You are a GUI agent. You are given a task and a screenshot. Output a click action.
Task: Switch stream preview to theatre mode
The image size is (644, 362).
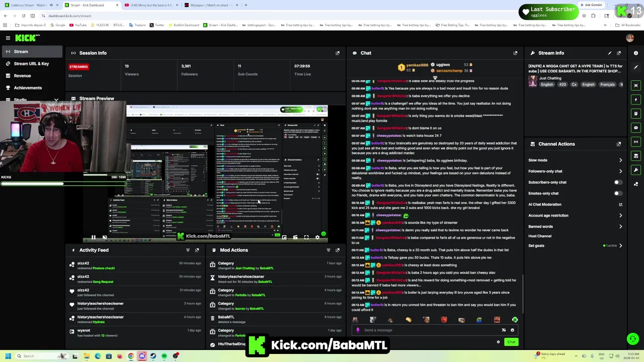[x=295, y=237]
